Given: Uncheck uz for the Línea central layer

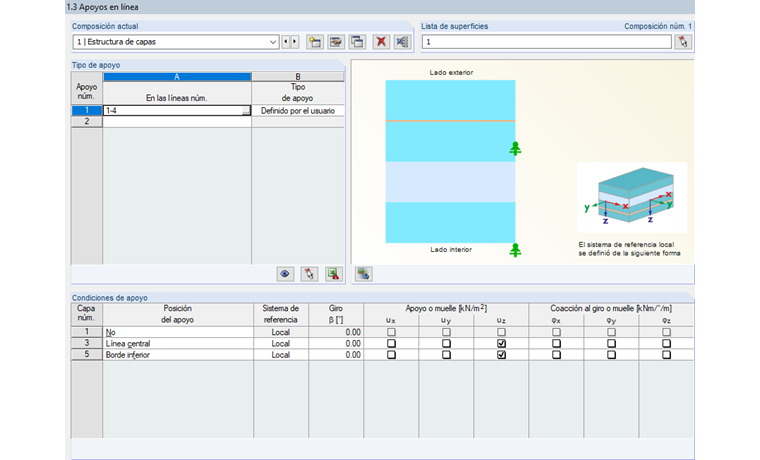Looking at the screenshot, I should point(501,344).
